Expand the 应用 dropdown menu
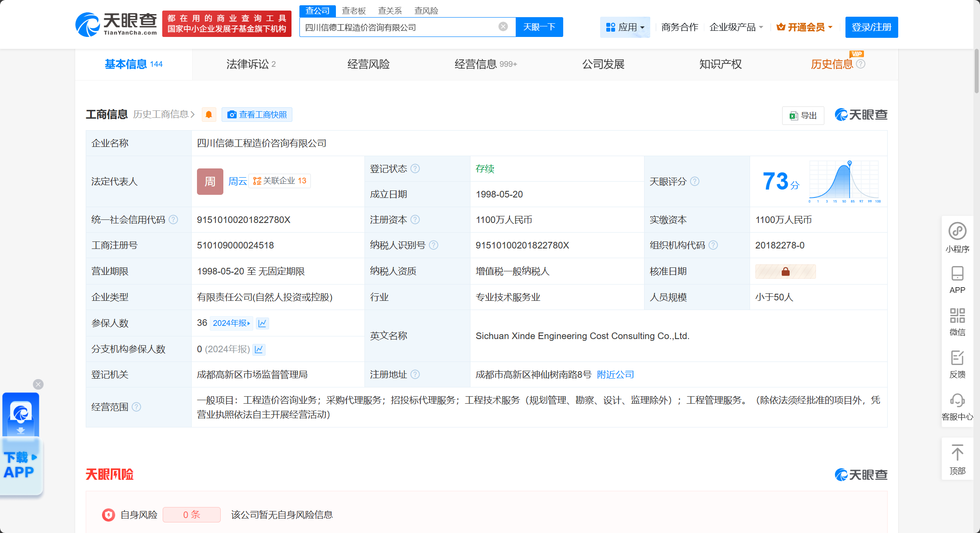The width and height of the screenshot is (980, 533). [x=625, y=27]
